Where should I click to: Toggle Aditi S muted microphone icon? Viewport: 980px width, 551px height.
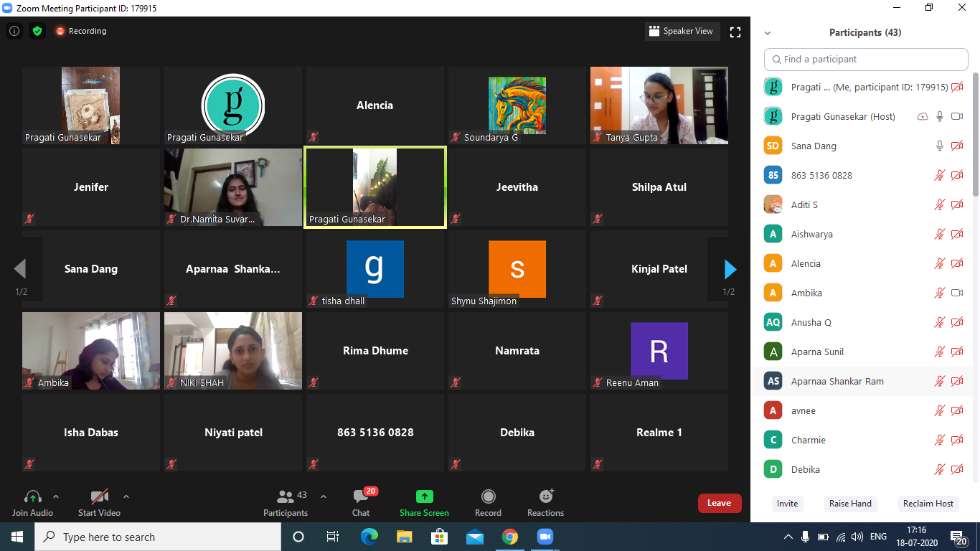click(939, 204)
